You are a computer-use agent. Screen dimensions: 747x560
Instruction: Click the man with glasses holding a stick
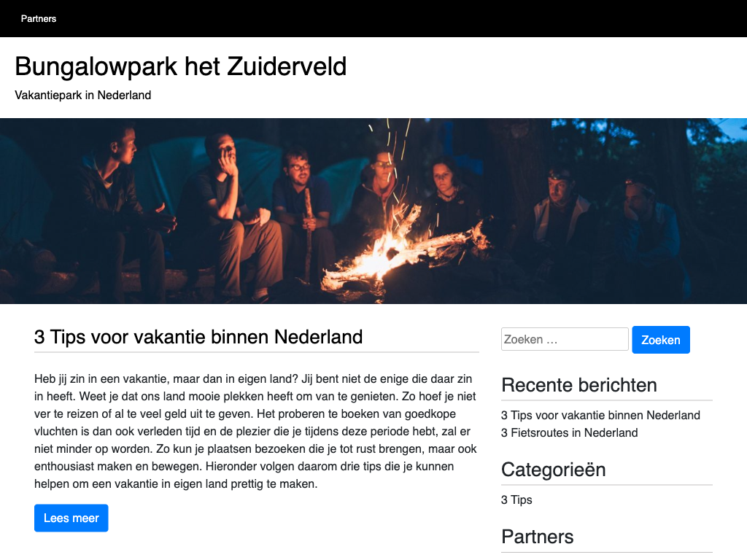click(303, 209)
